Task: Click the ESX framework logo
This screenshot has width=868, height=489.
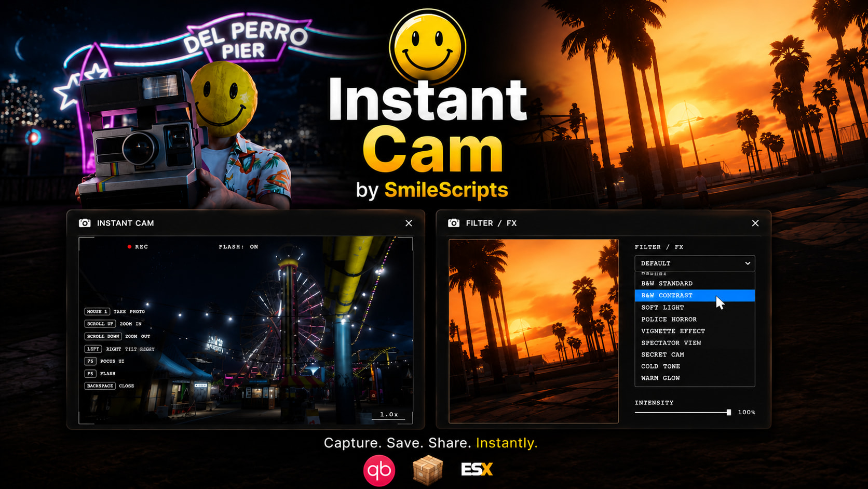Action: point(477,470)
